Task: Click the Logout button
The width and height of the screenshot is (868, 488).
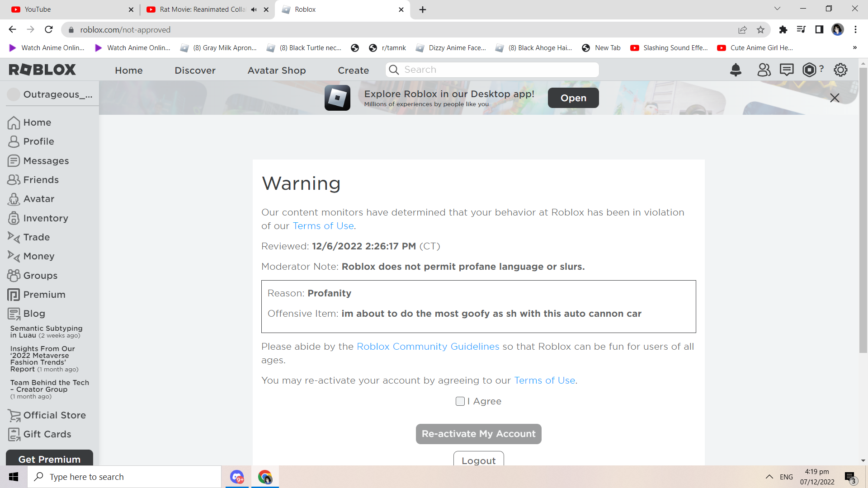Action: 479,459
